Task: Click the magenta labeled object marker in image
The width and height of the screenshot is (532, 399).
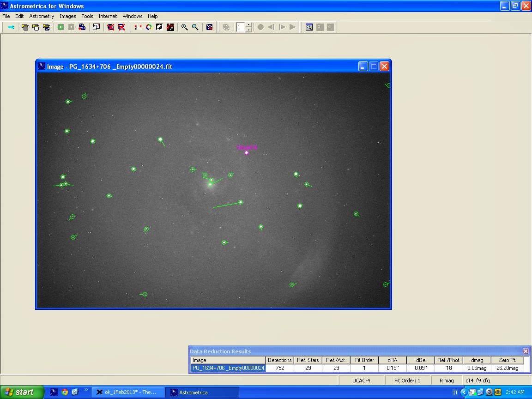Action: pos(247,152)
